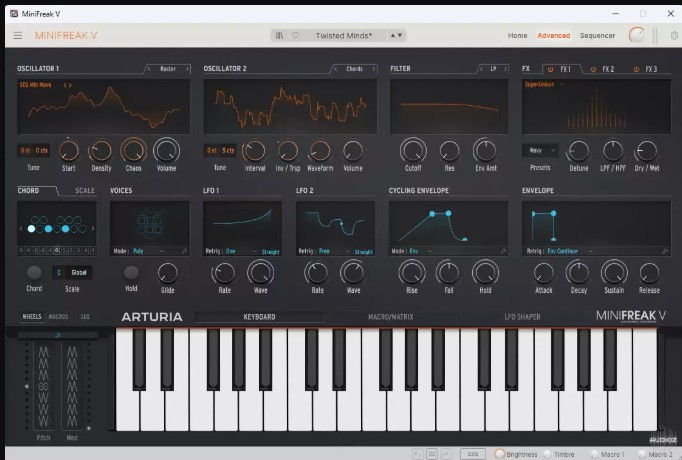This screenshot has width=682, height=460.
Task: Click the preset up/down arrows
Action: [396, 36]
